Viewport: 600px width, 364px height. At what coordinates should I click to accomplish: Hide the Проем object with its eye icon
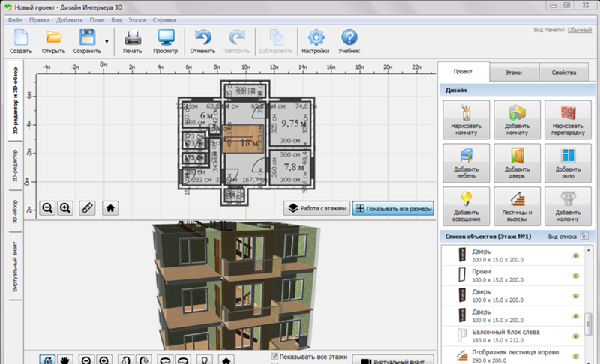pos(577,275)
